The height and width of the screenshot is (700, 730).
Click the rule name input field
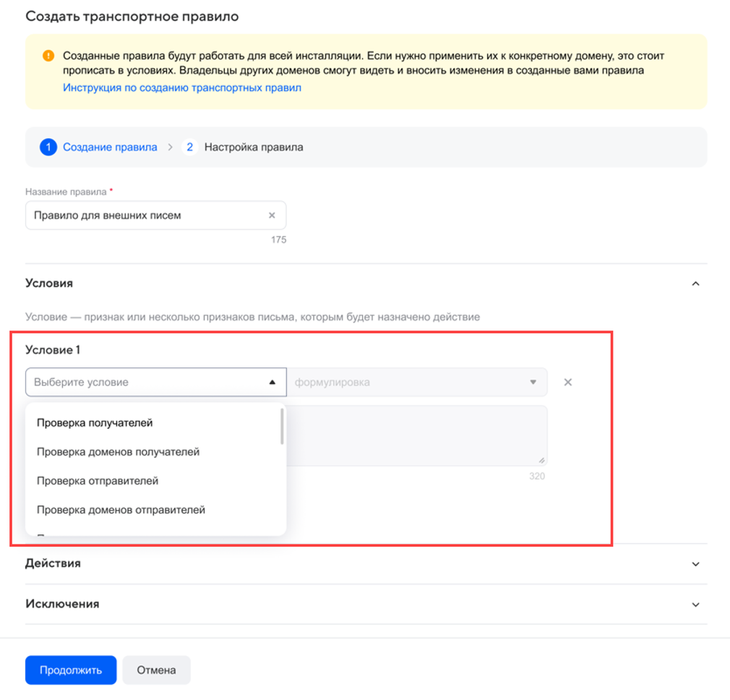[x=145, y=215]
